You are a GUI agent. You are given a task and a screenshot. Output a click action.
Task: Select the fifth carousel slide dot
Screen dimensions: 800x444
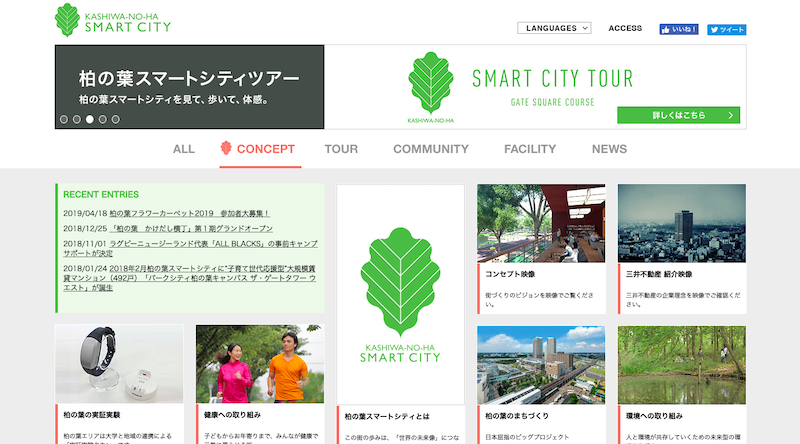[116, 119]
